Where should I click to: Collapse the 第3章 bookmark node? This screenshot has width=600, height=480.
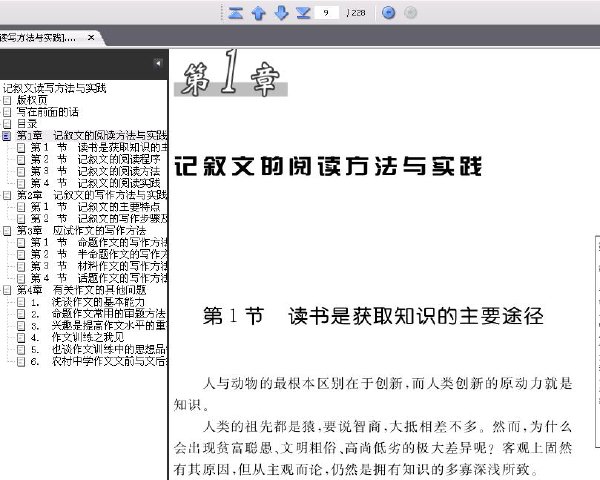[7, 231]
